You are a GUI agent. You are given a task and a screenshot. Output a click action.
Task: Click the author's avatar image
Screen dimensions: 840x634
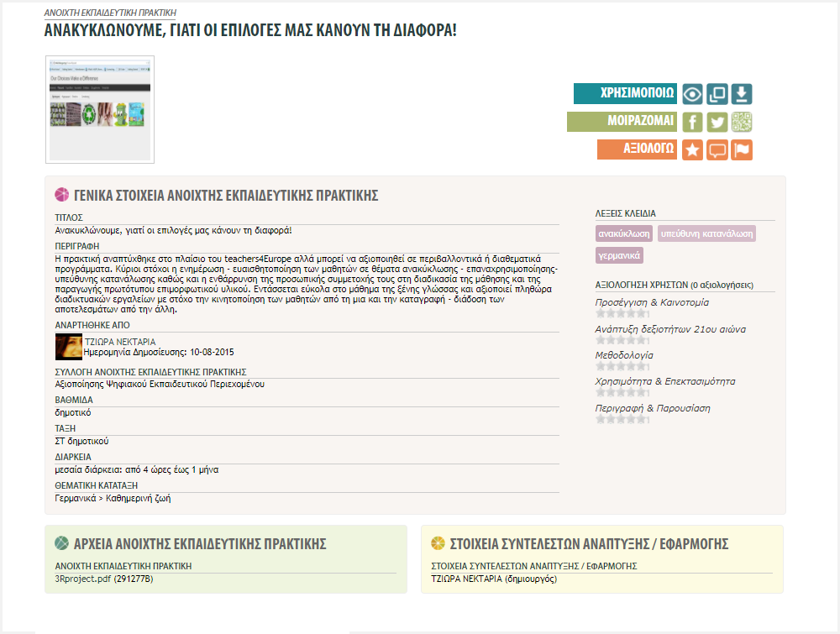68,347
